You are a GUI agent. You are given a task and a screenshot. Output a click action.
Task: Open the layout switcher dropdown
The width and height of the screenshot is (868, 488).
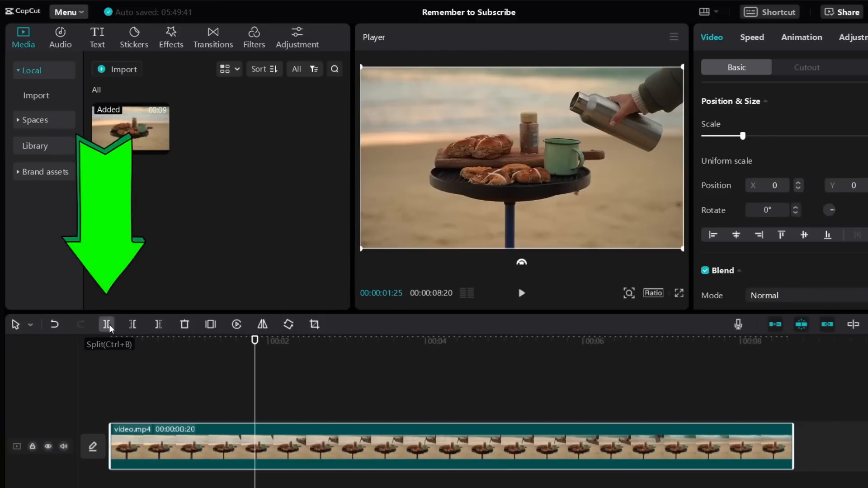tap(709, 12)
